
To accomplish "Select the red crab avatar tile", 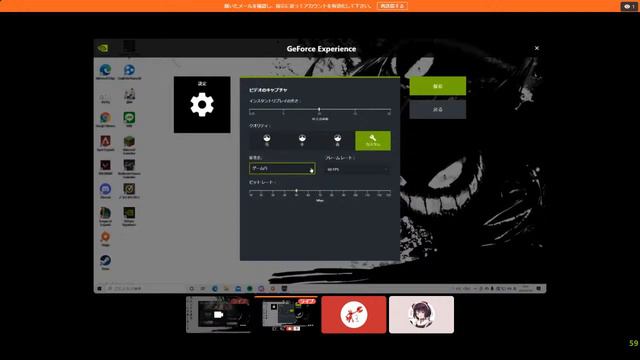I will (353, 314).
